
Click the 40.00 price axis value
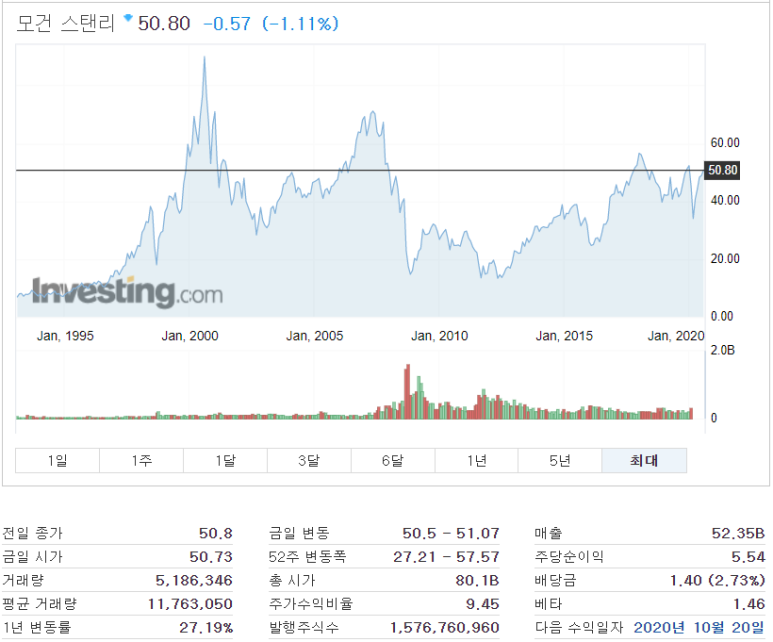(725, 200)
